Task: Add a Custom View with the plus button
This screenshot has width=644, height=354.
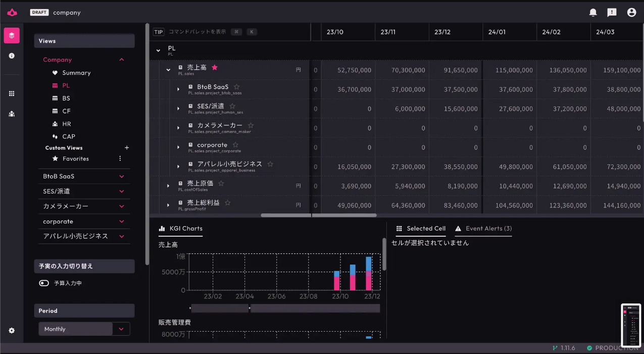Action: point(127,148)
